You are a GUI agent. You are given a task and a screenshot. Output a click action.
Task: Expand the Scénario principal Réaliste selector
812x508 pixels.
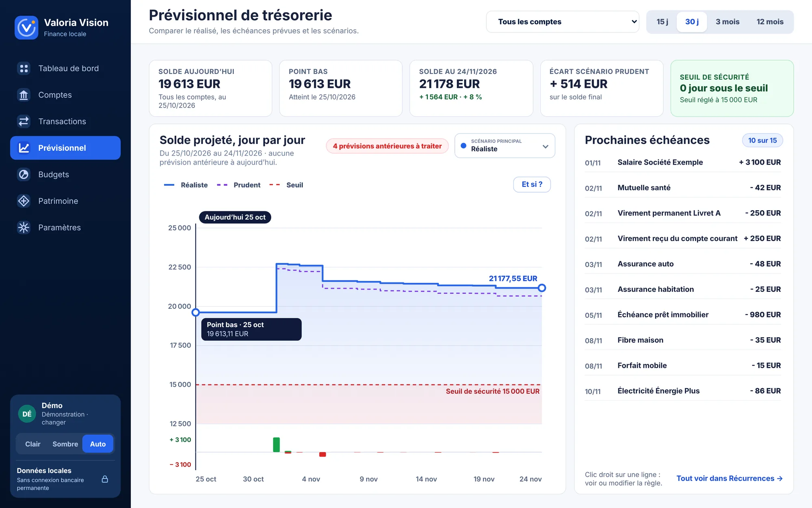pos(505,145)
